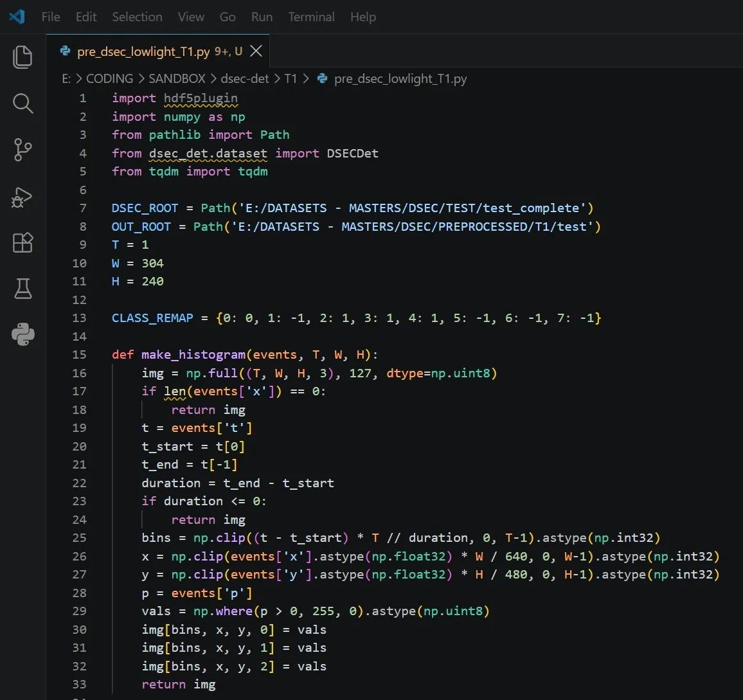Click the value 304 on the W line
The image size is (743, 700).
click(152, 263)
